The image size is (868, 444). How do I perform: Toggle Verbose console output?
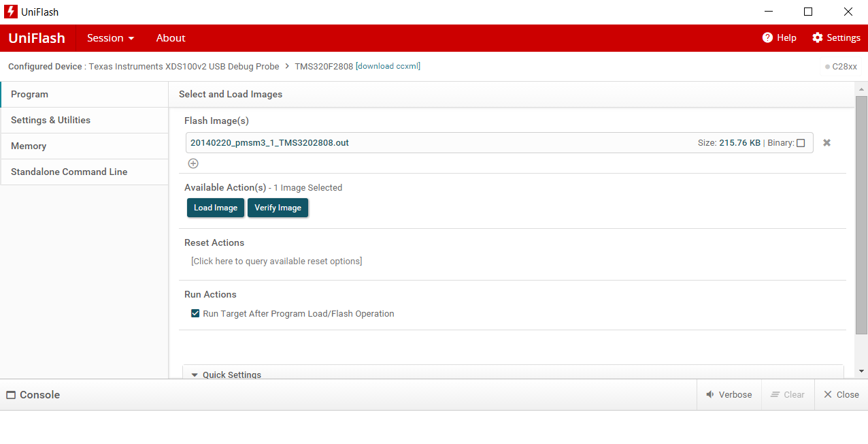click(729, 394)
